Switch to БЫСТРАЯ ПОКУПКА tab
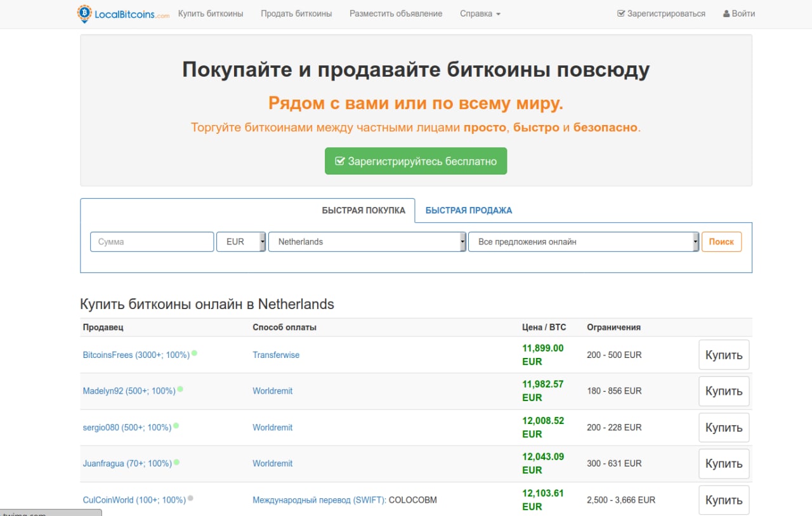812x516 pixels. tap(363, 211)
